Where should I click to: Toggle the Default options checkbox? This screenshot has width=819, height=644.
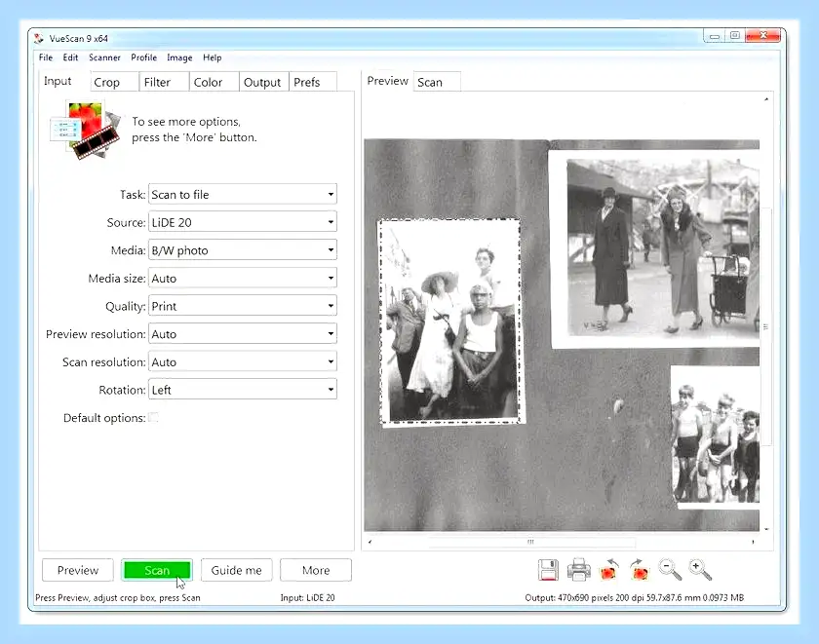[153, 418]
